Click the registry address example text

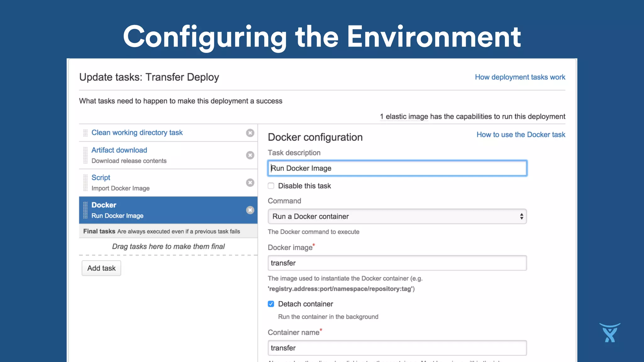click(x=341, y=289)
